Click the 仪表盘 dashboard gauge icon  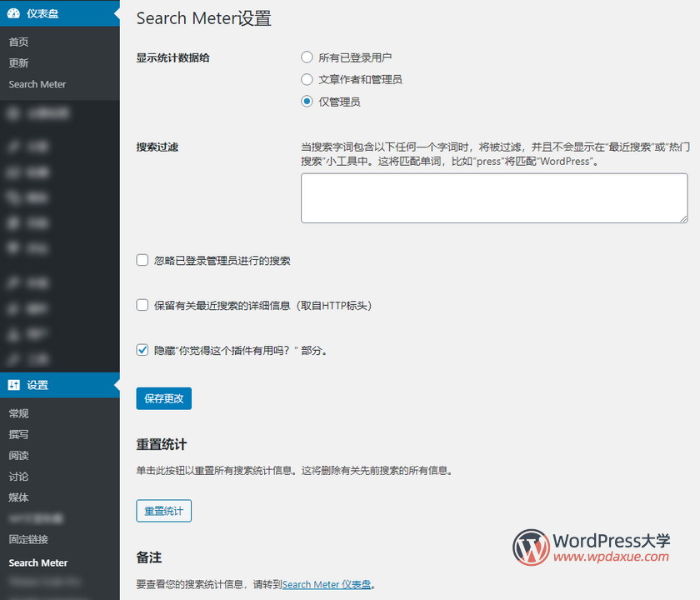coord(14,13)
